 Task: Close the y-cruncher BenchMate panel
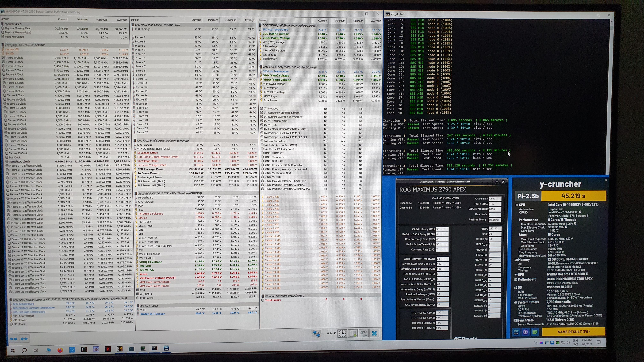click(x=606, y=180)
